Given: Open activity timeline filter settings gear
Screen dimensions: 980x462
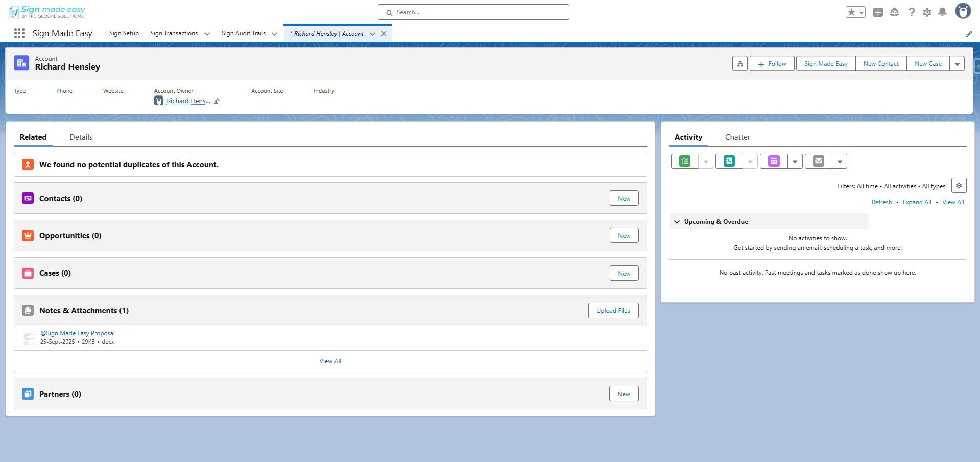Looking at the screenshot, I should [959, 185].
